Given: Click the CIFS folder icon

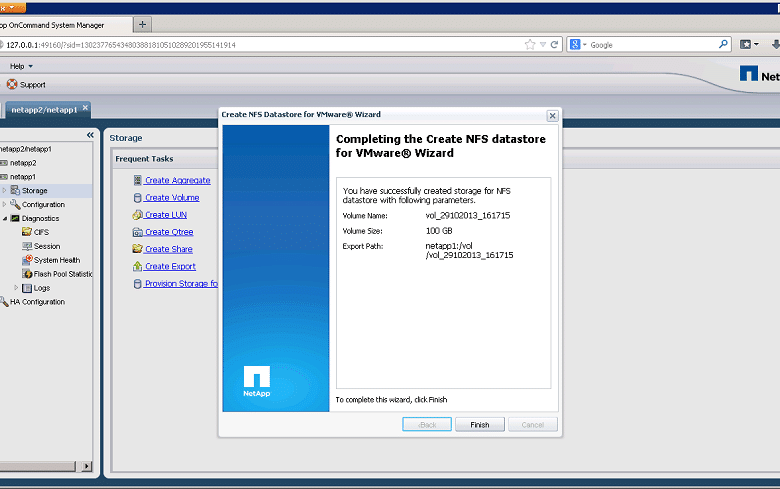Looking at the screenshot, I should click(27, 232).
